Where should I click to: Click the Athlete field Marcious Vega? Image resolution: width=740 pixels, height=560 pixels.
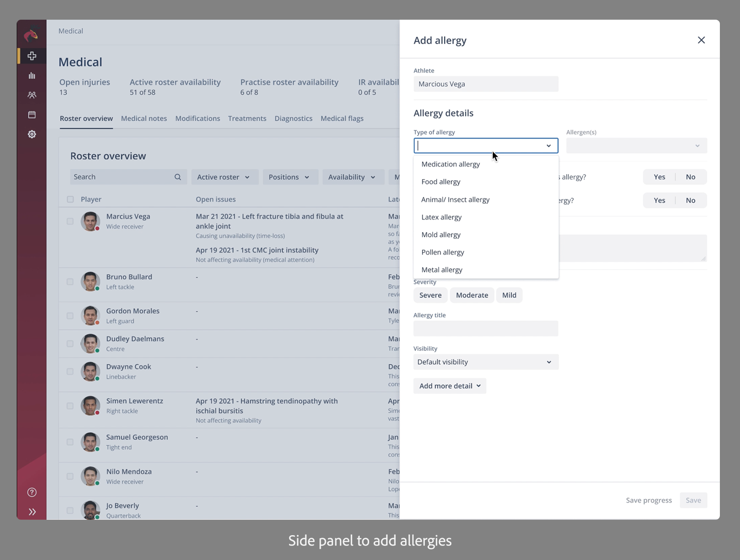coord(486,84)
